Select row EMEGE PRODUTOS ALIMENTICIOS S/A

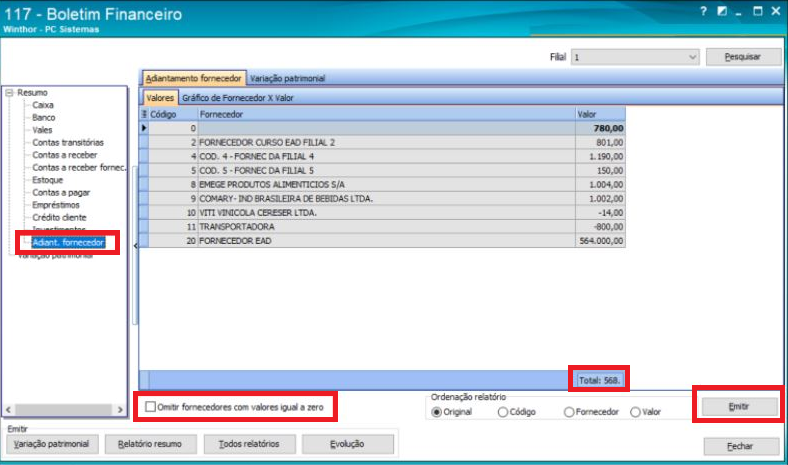[x=382, y=184]
